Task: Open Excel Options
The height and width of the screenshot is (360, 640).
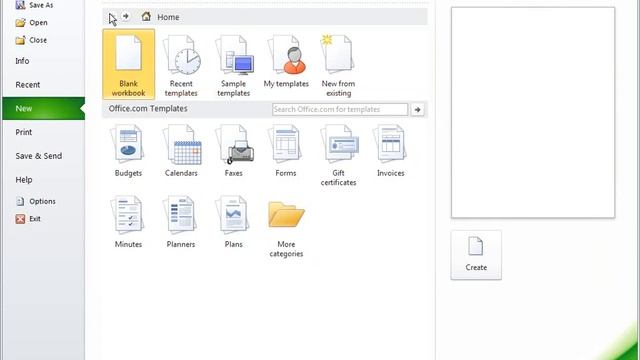Action: [36, 201]
